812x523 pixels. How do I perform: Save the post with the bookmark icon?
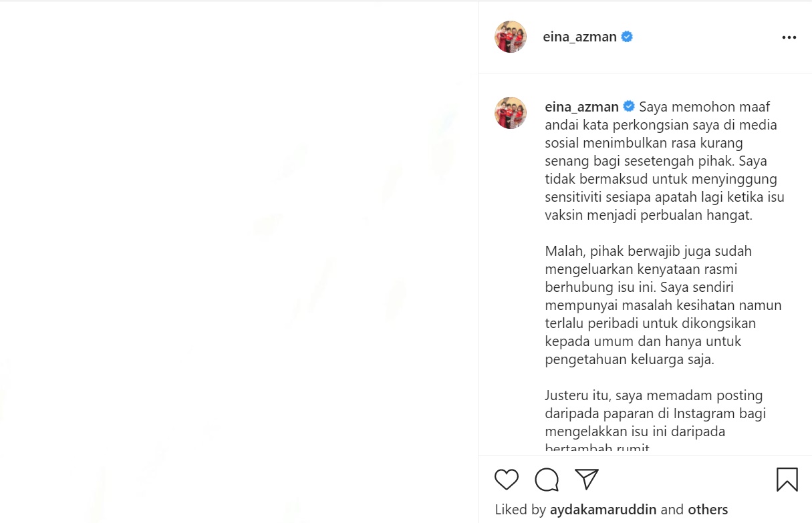[x=787, y=479]
